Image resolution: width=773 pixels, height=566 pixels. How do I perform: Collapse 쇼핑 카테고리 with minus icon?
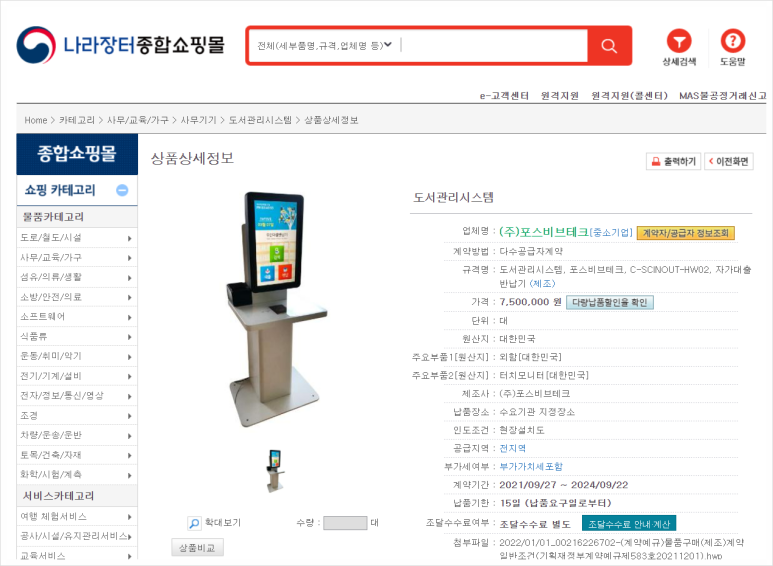point(122,190)
